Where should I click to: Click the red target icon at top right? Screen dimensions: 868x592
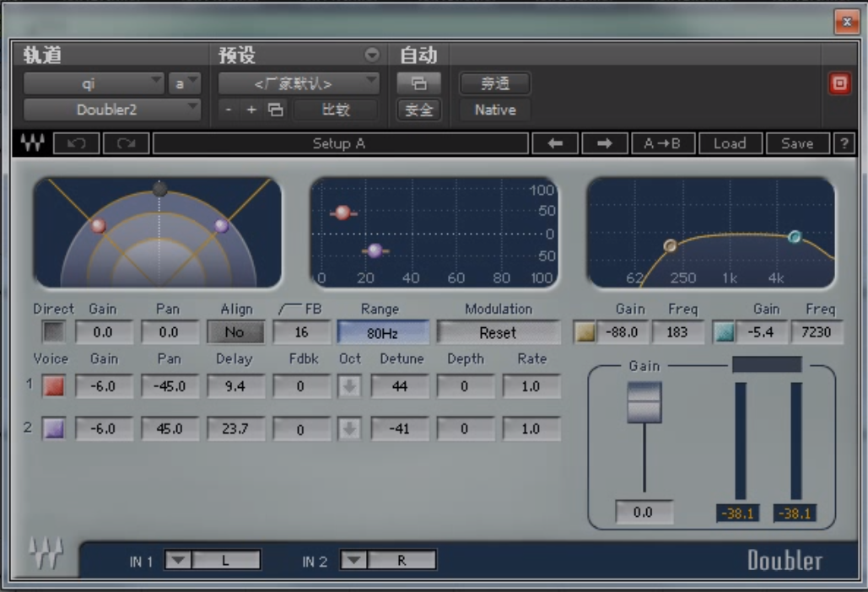pos(839,84)
